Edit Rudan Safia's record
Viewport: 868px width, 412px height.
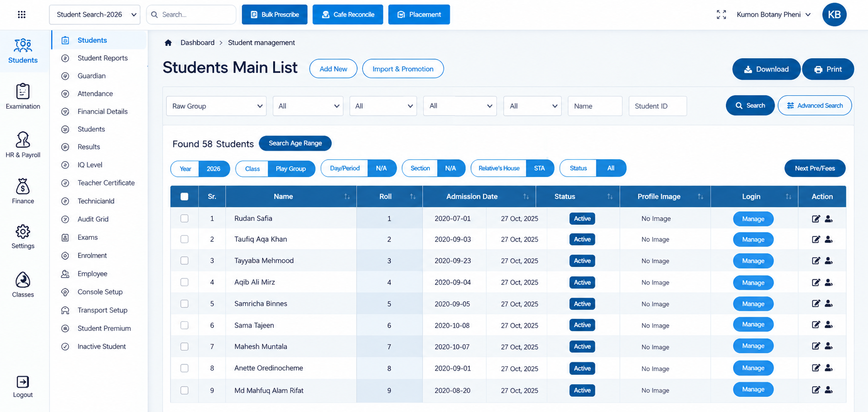tap(816, 218)
